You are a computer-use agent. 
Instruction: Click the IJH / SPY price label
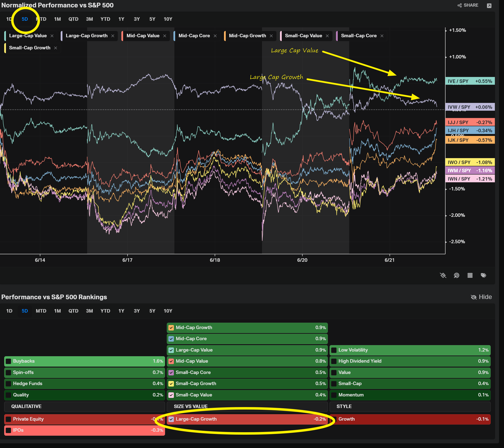point(470,131)
